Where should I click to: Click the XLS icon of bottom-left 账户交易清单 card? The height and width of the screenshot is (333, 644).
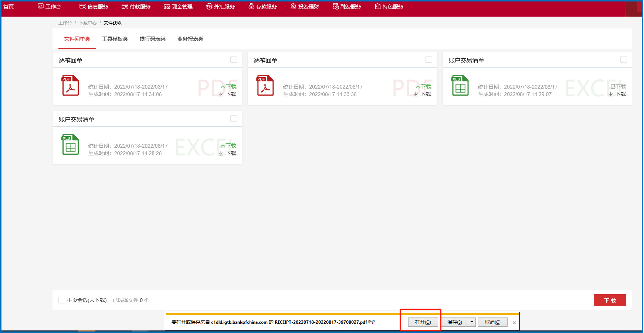tap(70, 144)
